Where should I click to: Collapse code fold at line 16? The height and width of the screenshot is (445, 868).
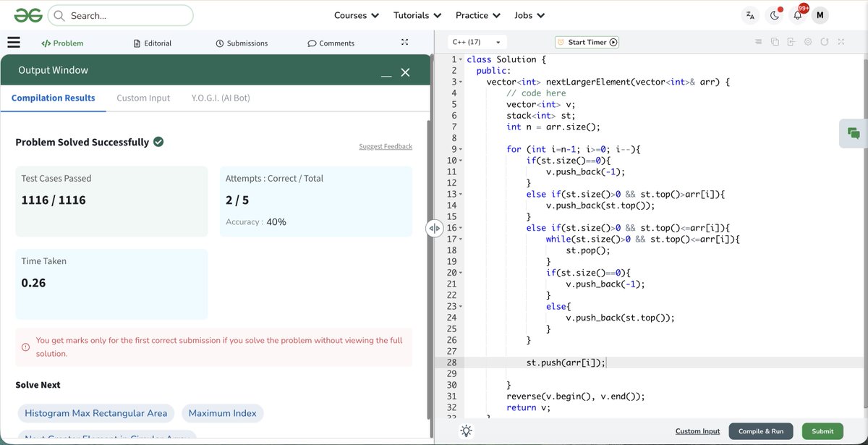point(460,228)
